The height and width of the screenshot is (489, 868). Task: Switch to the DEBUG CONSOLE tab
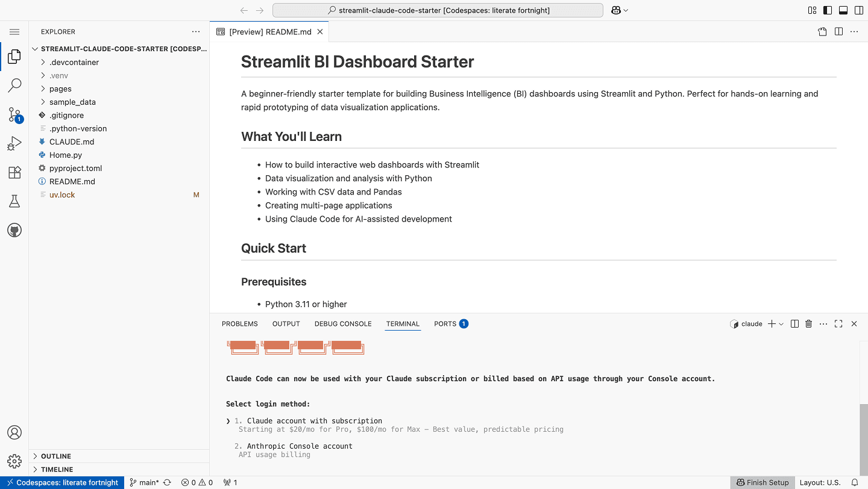(343, 324)
